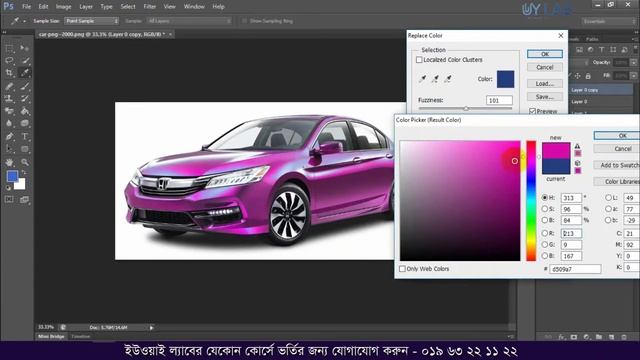Select the L lightness radio button

[x=608, y=198]
